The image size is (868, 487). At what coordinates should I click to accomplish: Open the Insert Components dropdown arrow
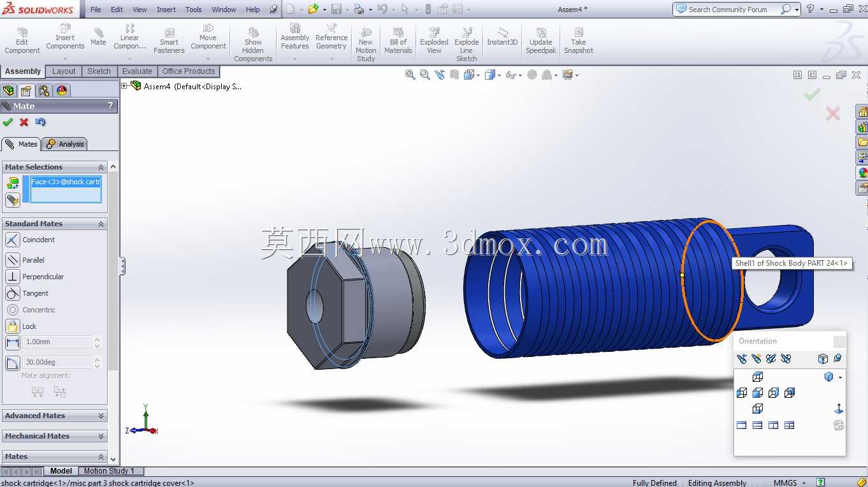(x=65, y=59)
